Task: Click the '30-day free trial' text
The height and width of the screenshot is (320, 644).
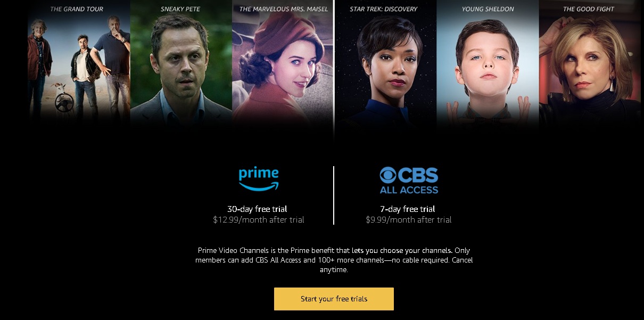Action: 257,209
